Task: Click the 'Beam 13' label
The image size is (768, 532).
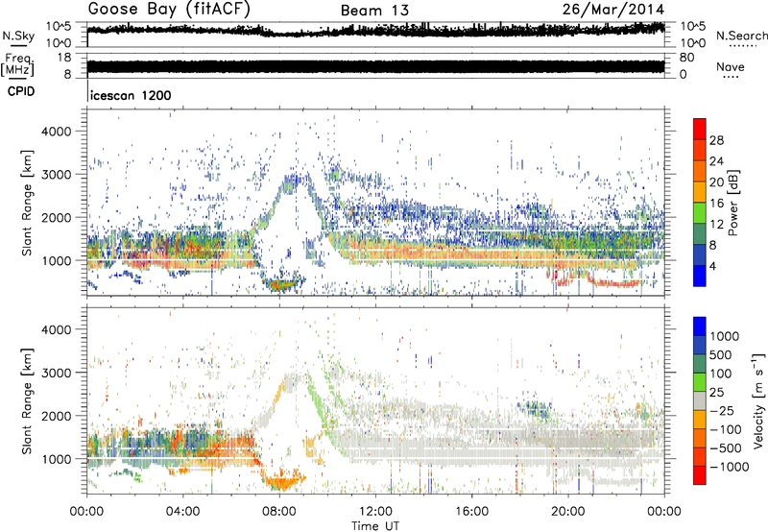Action: 374,11
